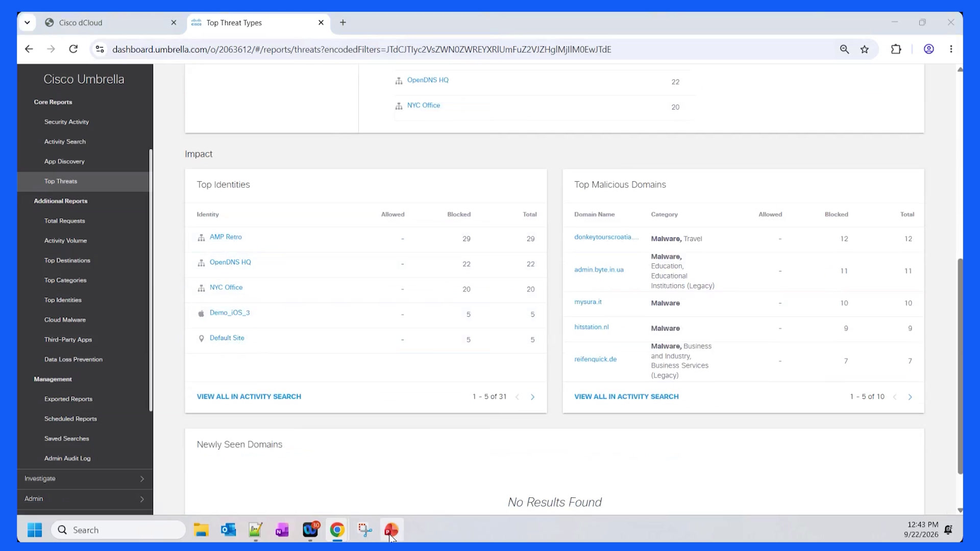Go to next page of Top Malicious Domains
The image size is (980, 551).
pyautogui.click(x=910, y=397)
